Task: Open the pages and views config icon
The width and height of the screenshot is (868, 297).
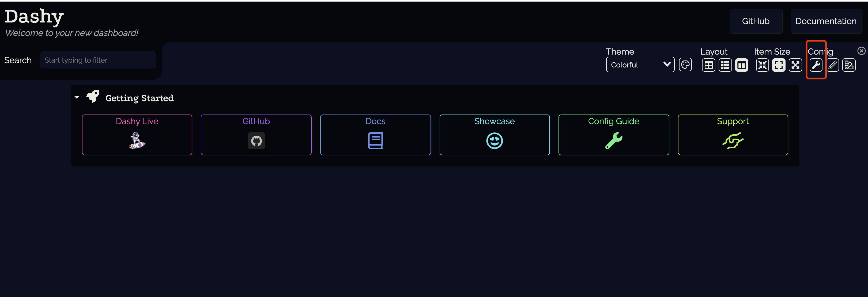Action: point(849,65)
